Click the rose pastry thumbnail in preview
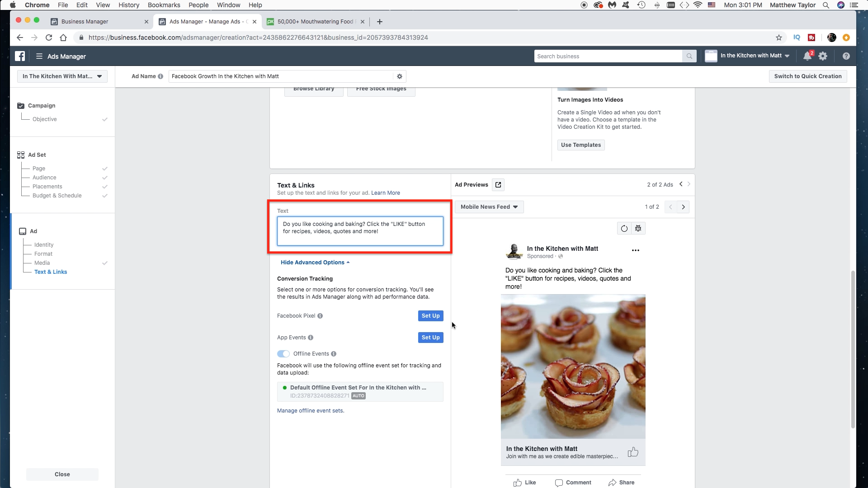The image size is (868, 488). (573, 366)
